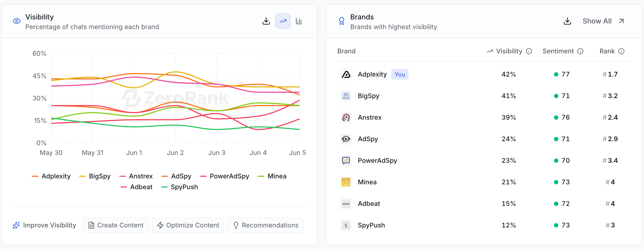Screen dimensions: 644x249
Task: Click the Adbeat brand logo
Action: [346, 204]
